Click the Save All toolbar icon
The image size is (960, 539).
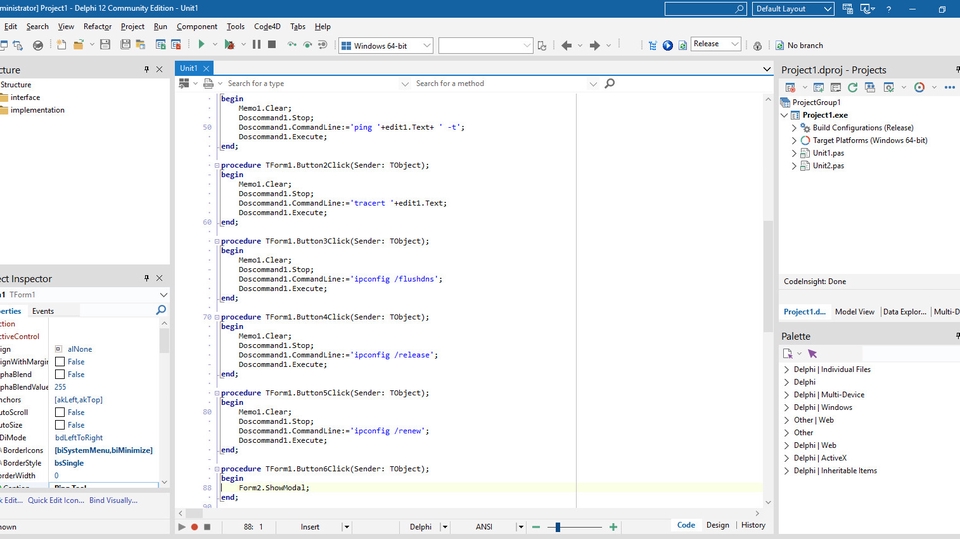[125, 45]
